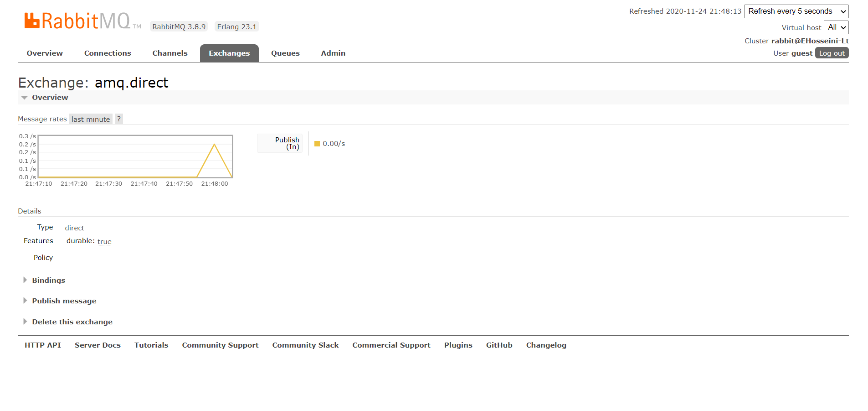Image resolution: width=868 pixels, height=411 pixels.
Task: Open the Changelog link
Action: tap(546, 345)
